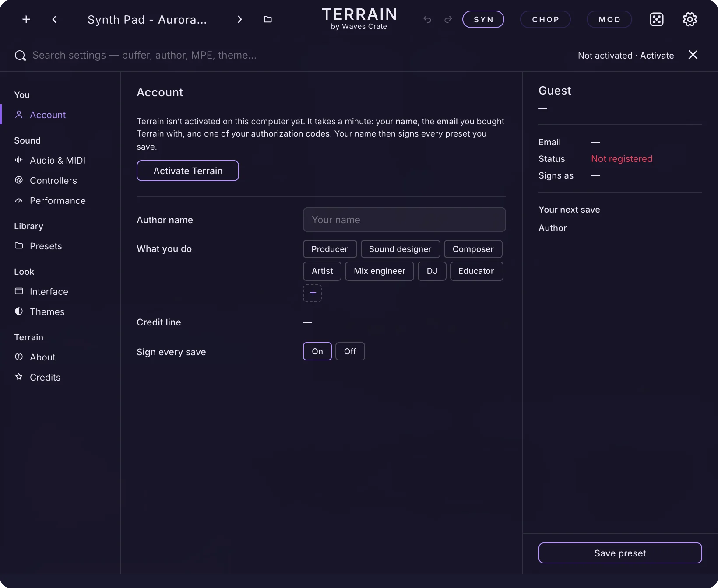This screenshot has width=718, height=588.
Task: Select the DJ role chip
Action: (432, 271)
